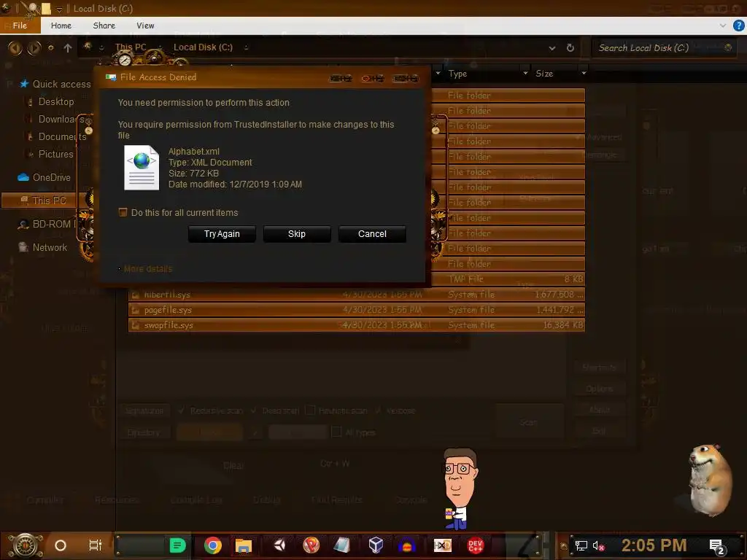Launch Dev-C++ from taskbar
Image resolution: width=747 pixels, height=560 pixels.
click(x=476, y=545)
